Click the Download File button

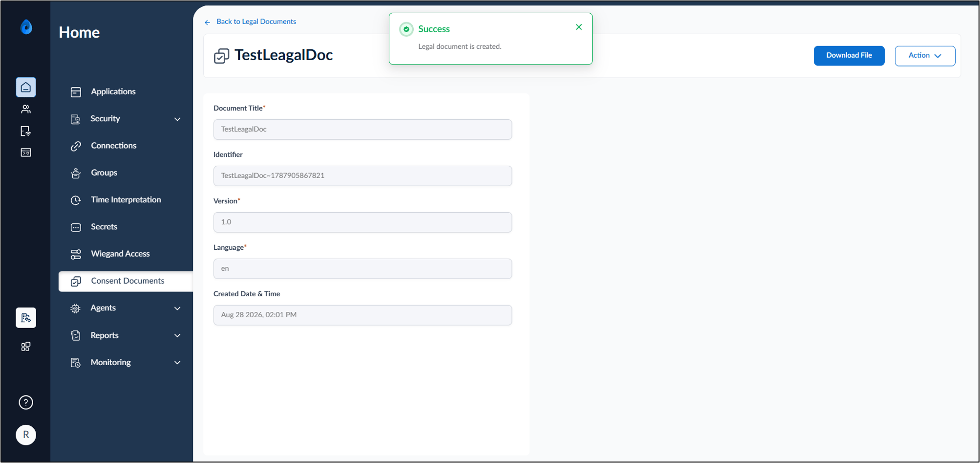click(x=849, y=56)
